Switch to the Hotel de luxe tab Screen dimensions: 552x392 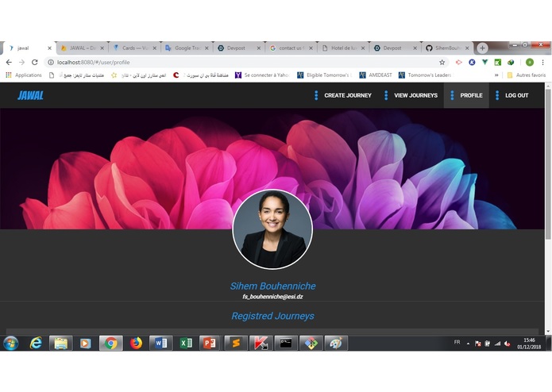344,48
